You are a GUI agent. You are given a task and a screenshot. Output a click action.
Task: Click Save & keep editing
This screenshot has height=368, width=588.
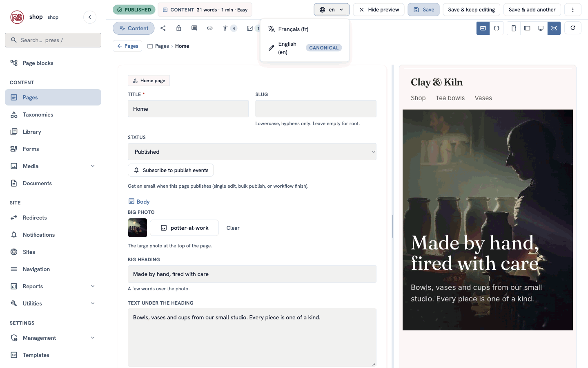471,10
